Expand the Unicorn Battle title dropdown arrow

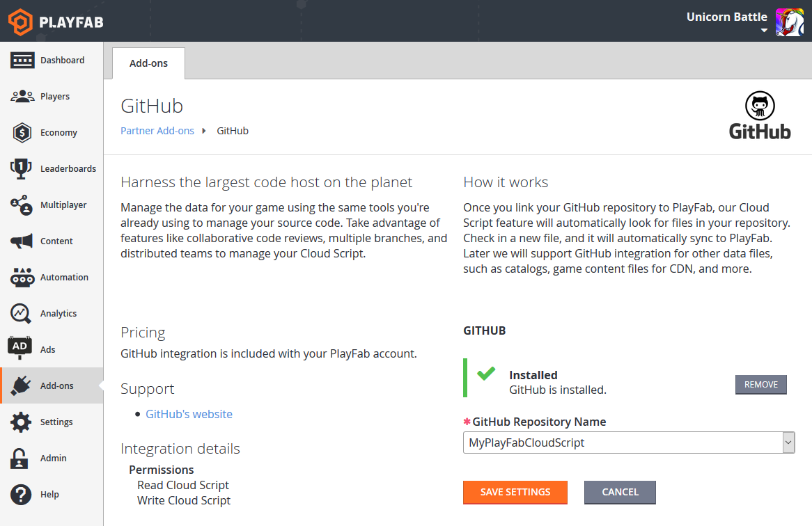(764, 31)
